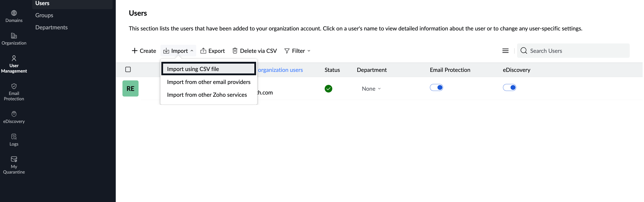Click the RE user avatar
Viewport: 644px width, 202px height.
[x=130, y=88]
